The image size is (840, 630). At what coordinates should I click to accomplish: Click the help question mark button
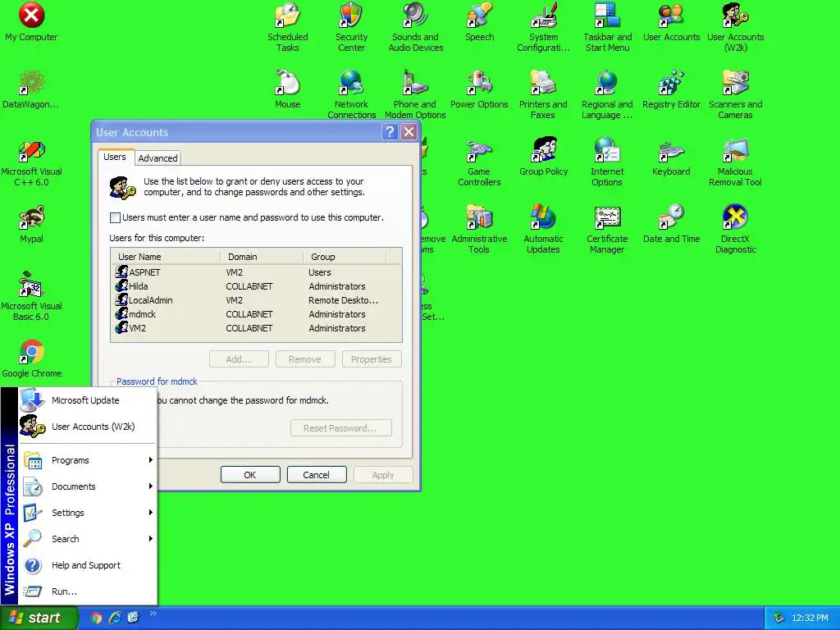coord(390,132)
